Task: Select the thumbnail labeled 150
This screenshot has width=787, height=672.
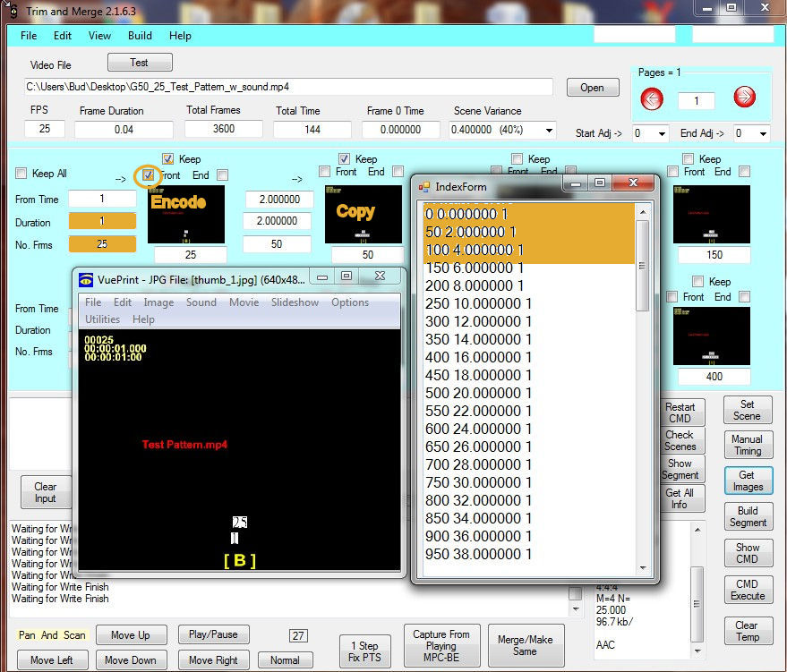Action: tap(711, 214)
